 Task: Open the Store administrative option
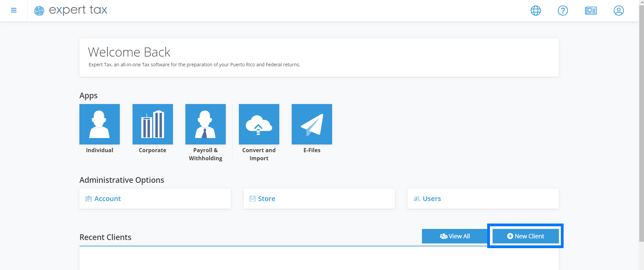(x=319, y=199)
